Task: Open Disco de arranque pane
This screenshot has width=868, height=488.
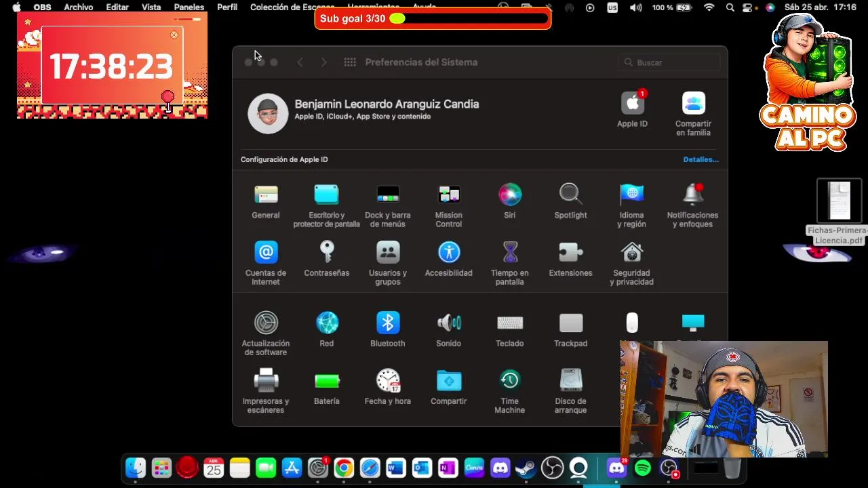Action: (570, 391)
